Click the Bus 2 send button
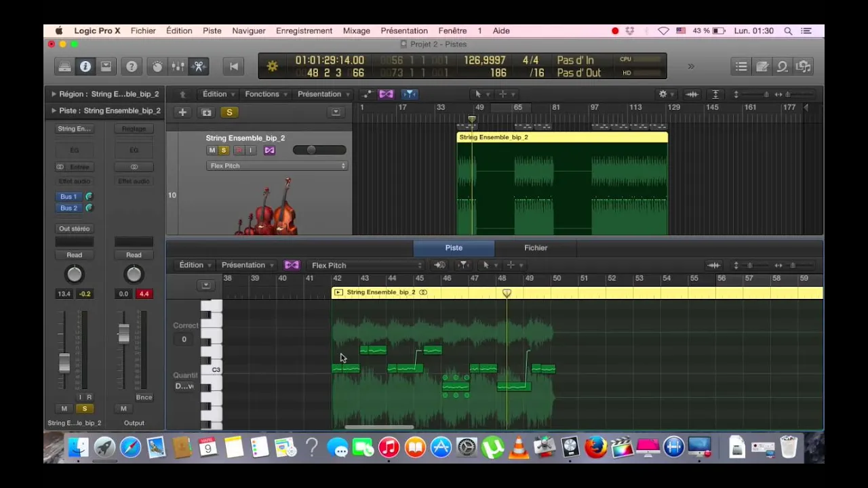Screen dimensions: 868x488 68,208
